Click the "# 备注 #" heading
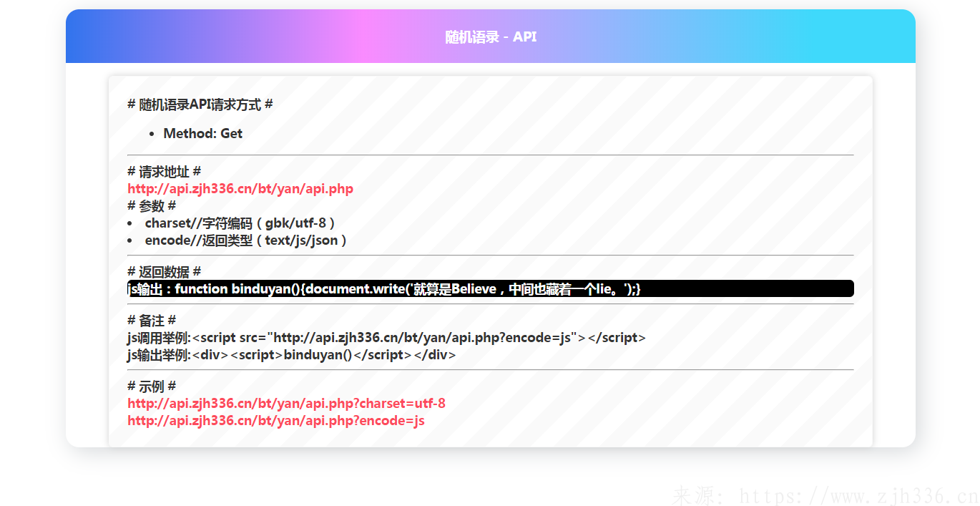980x506 pixels. [x=152, y=321]
